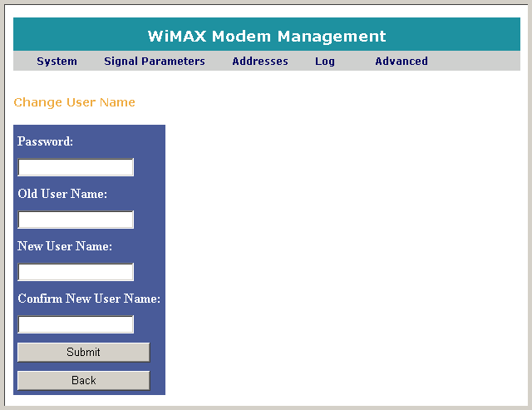This screenshot has width=532, height=410.
Task: Click the Password label text
Action: coord(45,141)
